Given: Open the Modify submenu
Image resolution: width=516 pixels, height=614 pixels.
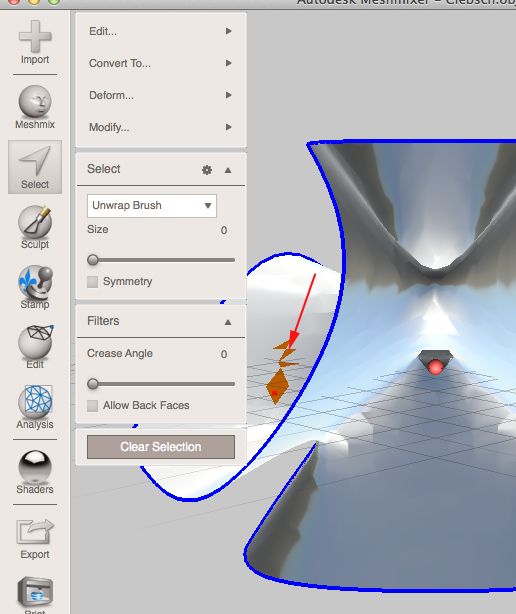Looking at the screenshot, I should pos(161,127).
